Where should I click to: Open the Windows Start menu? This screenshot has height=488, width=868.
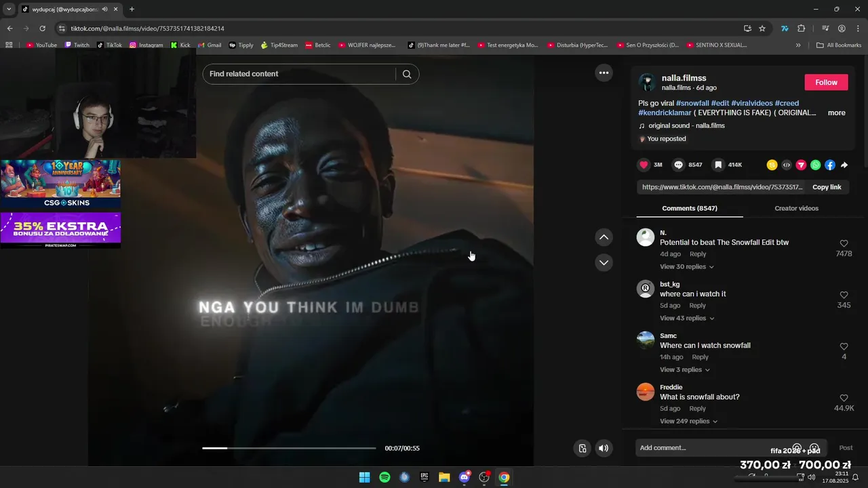coord(364,477)
